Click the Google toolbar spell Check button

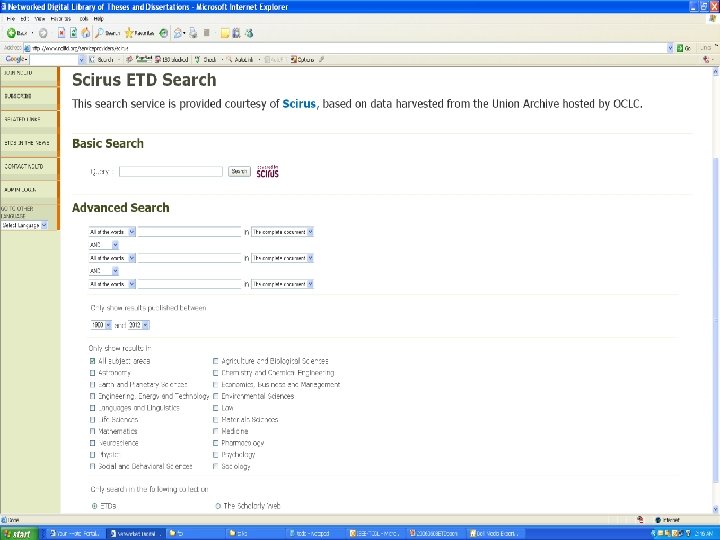tap(206, 60)
